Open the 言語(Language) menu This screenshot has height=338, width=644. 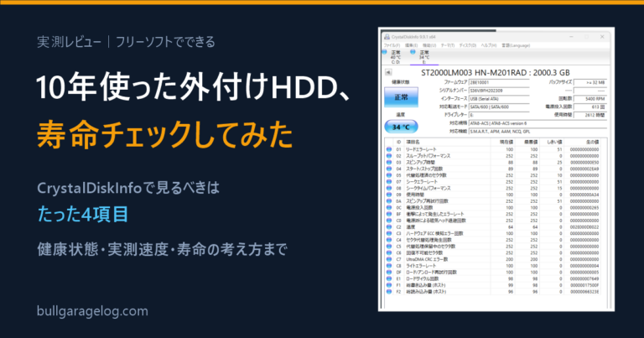(x=516, y=45)
